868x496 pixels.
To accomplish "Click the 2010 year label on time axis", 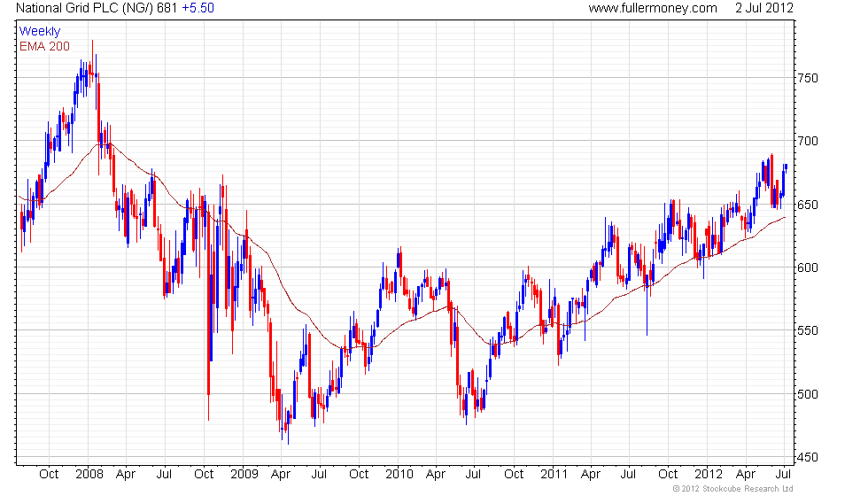I will click(x=399, y=475).
